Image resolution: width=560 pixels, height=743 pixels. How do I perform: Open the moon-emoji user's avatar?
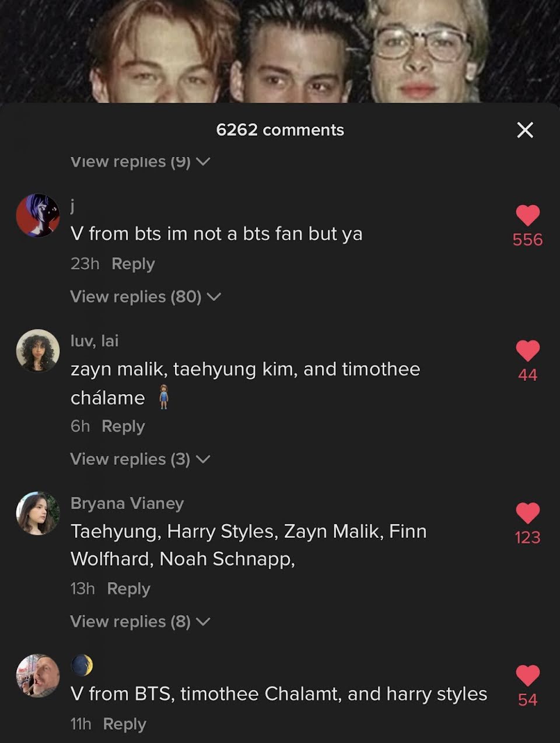pyautogui.click(x=38, y=675)
